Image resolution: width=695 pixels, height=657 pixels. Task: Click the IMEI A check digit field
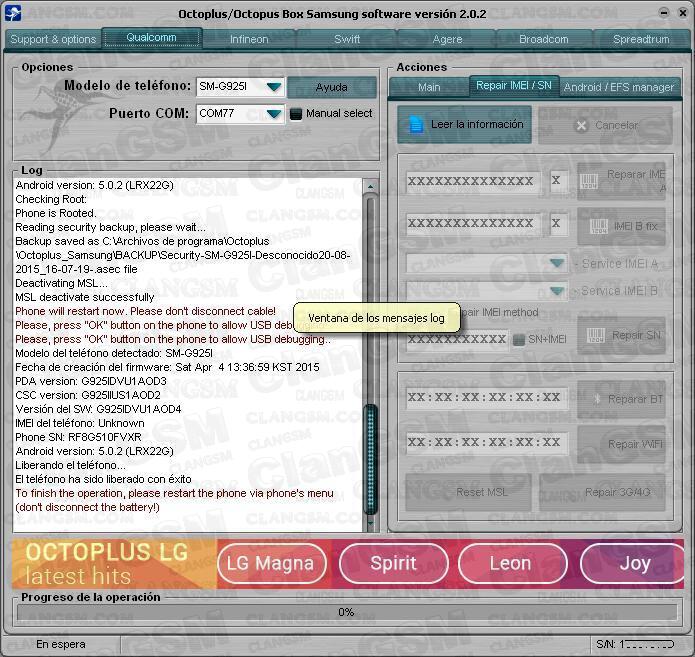point(558,180)
